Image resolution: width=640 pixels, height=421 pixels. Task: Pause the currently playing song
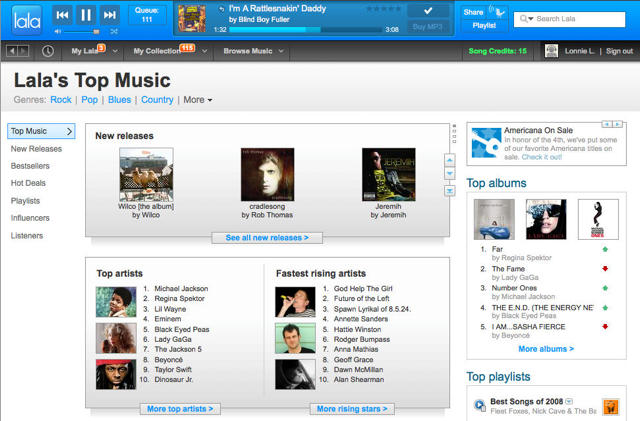coord(85,15)
